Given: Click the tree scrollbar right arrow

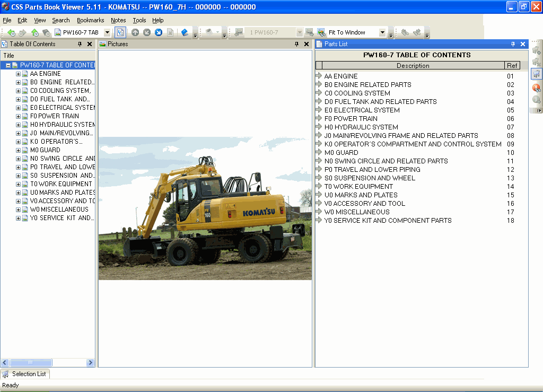Looking at the screenshot, I should (90, 363).
